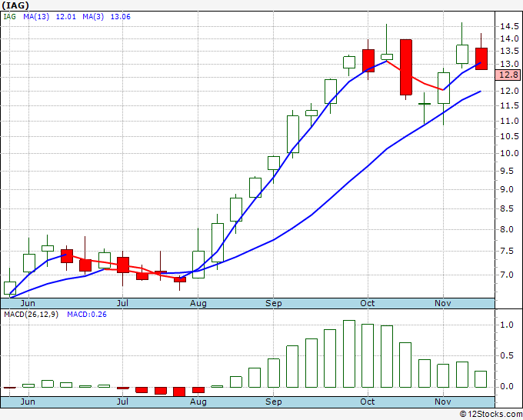
Task: Click the largest negative red MACD bar
Action: (179, 392)
